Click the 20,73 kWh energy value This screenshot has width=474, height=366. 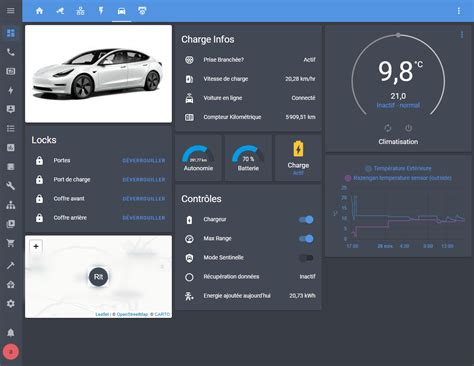302,296
